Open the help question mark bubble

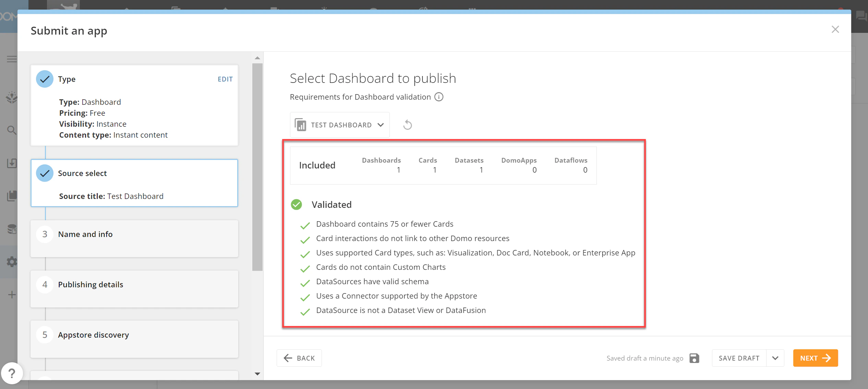[12, 373]
